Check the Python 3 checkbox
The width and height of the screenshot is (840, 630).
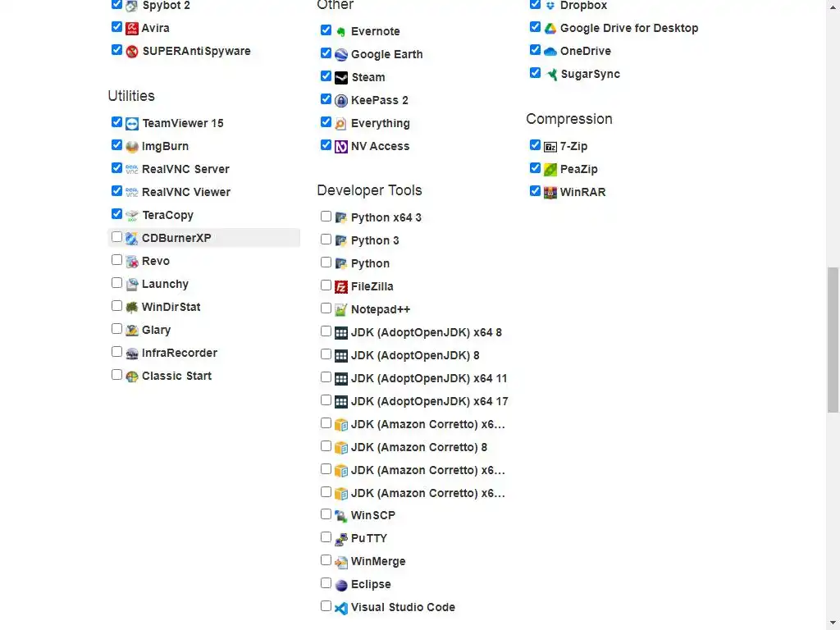coord(326,240)
